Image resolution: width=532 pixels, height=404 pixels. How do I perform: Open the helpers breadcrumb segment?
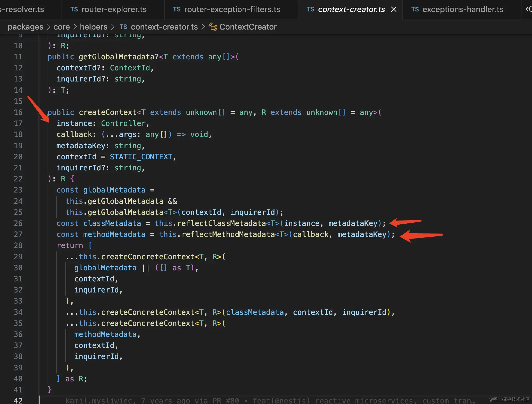93,27
